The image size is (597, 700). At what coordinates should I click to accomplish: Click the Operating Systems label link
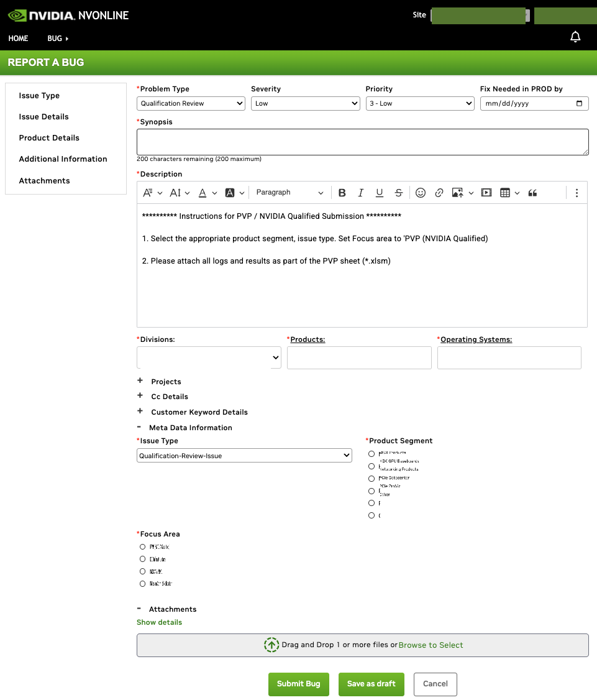[476, 339]
